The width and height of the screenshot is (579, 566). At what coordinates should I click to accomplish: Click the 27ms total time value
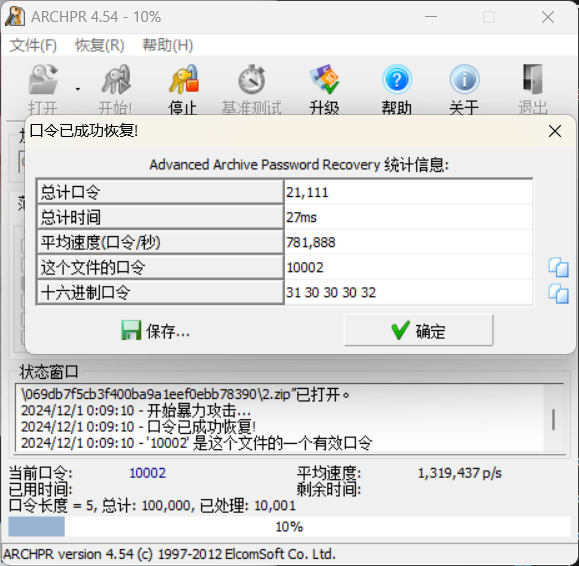point(301,217)
